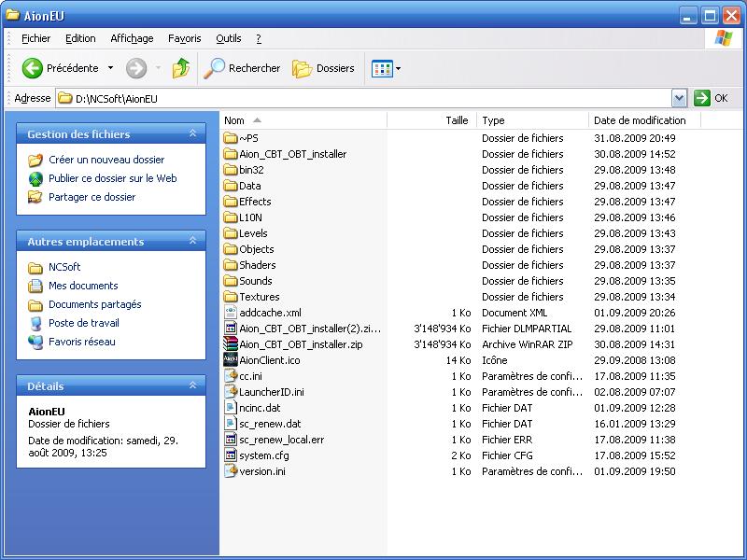Open the Affichage menu
The height and width of the screenshot is (560, 747).
pyautogui.click(x=132, y=38)
